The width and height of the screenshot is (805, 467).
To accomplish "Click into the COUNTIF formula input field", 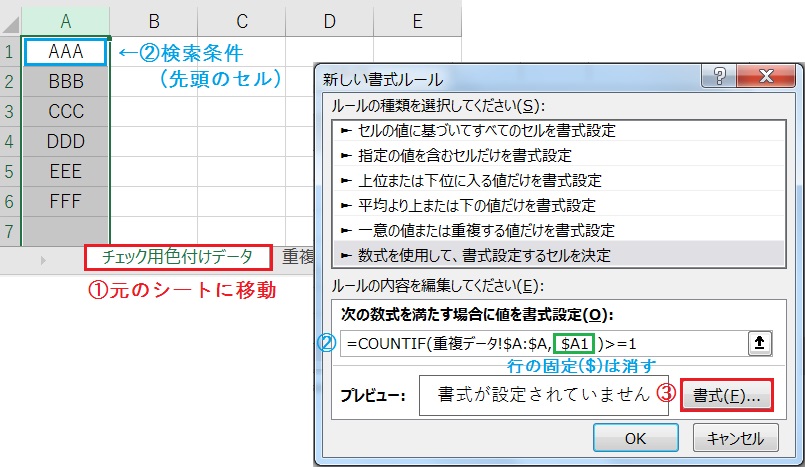I will (540, 343).
